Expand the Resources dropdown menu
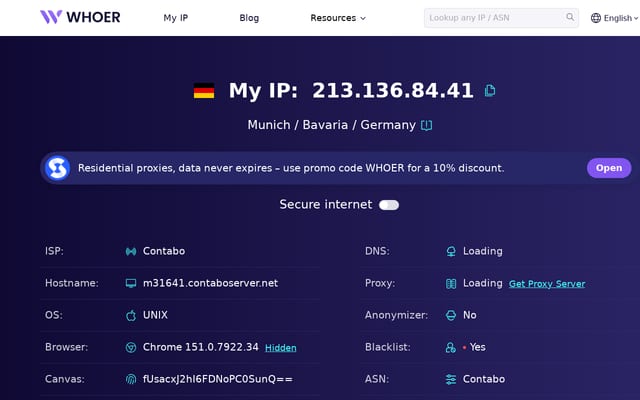The width and height of the screenshot is (640, 400). (x=338, y=18)
